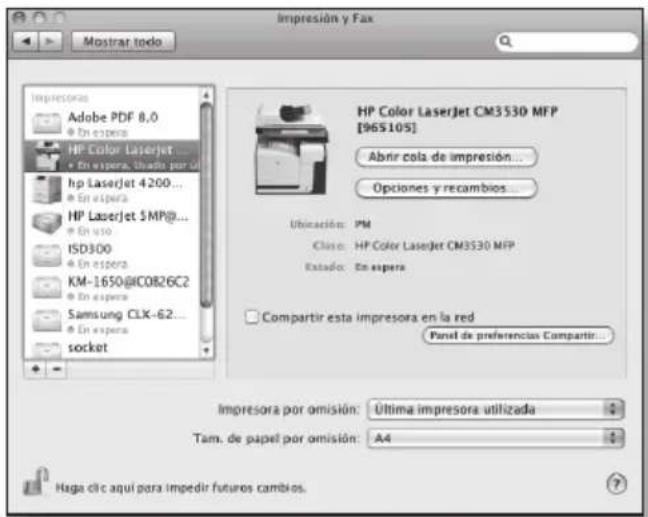Viewport: 648px width, 517px height.
Task: Click the printer list up arrow
Action: 206,95
